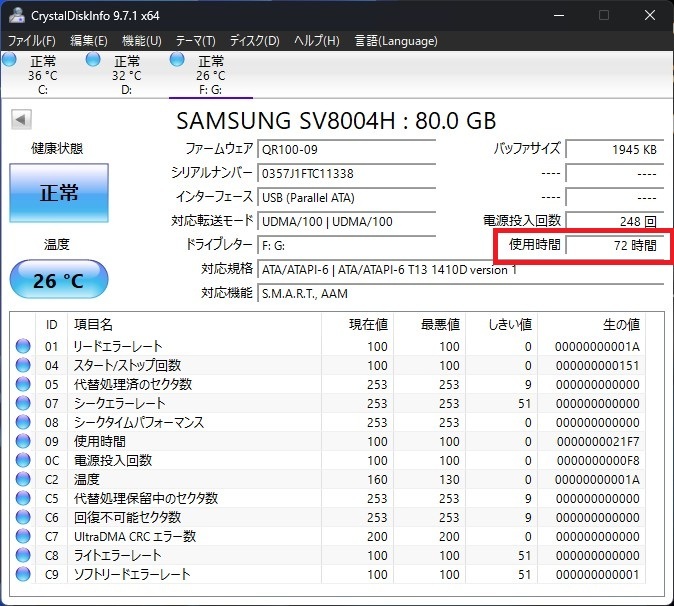The image size is (674, 606).
Task: Click status orb for リードエラーレート row
Action: (23, 347)
